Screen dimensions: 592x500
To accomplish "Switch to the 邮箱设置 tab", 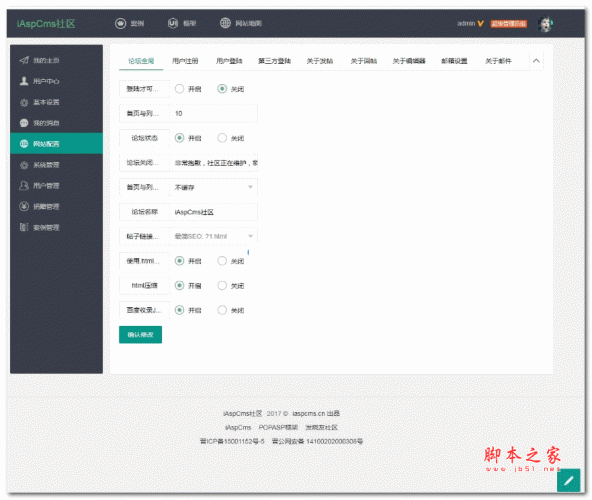I will tap(454, 61).
